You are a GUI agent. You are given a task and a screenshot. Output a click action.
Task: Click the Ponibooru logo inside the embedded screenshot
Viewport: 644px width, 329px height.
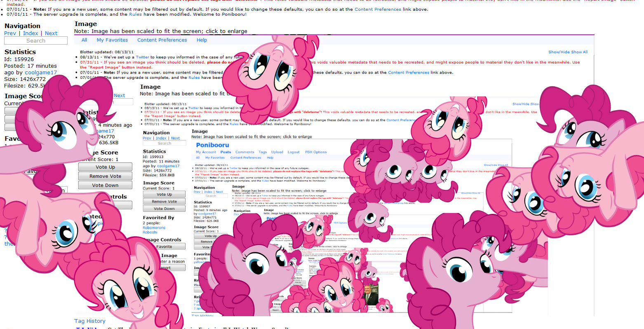tap(212, 145)
